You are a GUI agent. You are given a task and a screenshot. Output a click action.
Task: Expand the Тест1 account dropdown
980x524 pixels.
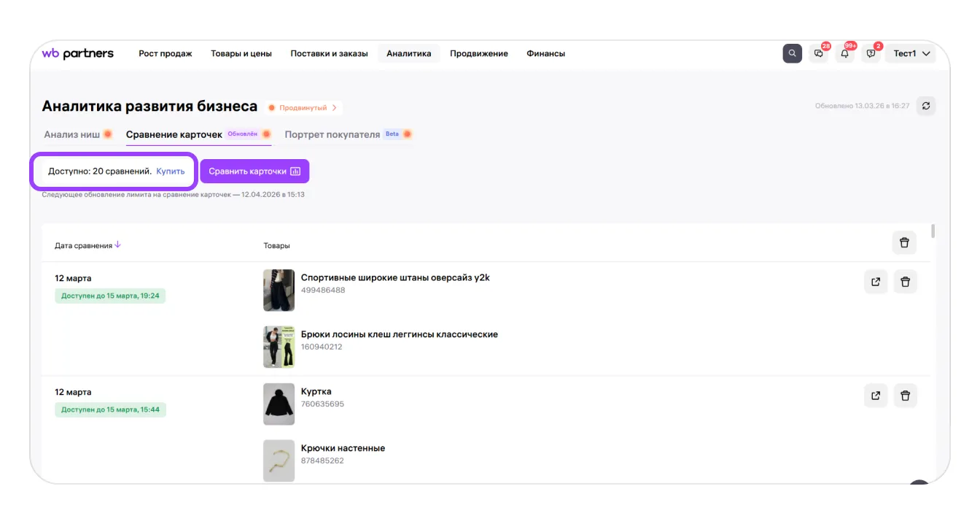coord(910,53)
